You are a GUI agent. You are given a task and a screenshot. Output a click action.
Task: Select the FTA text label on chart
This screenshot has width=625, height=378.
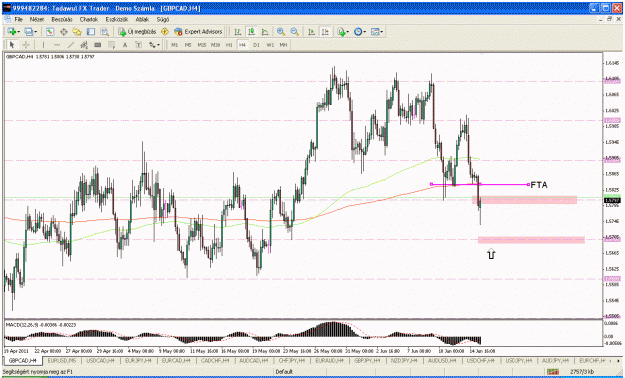tap(539, 185)
